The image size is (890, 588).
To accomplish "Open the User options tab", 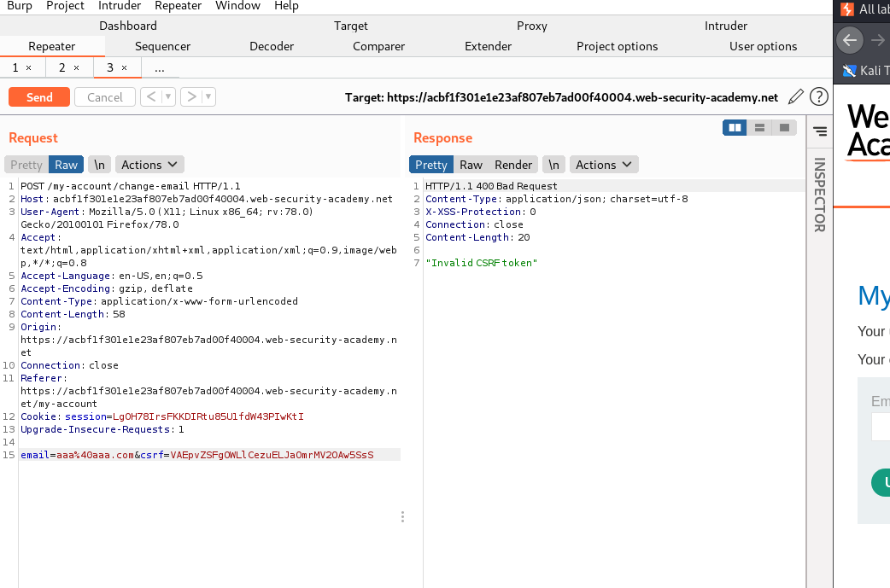I will point(764,46).
